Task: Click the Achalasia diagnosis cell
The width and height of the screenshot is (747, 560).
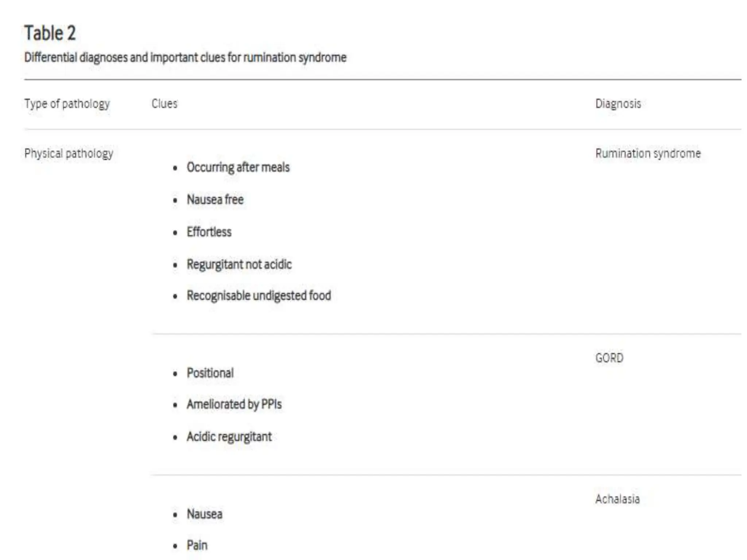Action: click(617, 499)
